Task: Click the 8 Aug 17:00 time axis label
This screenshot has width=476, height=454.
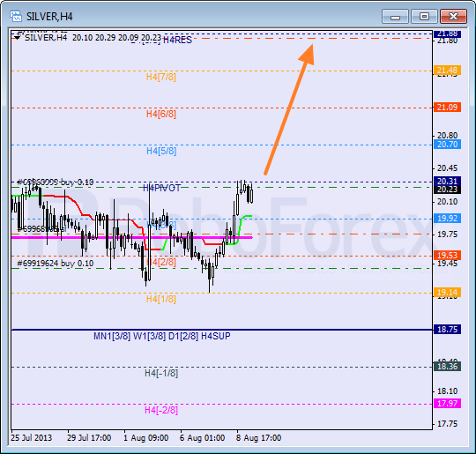Action: (258, 438)
